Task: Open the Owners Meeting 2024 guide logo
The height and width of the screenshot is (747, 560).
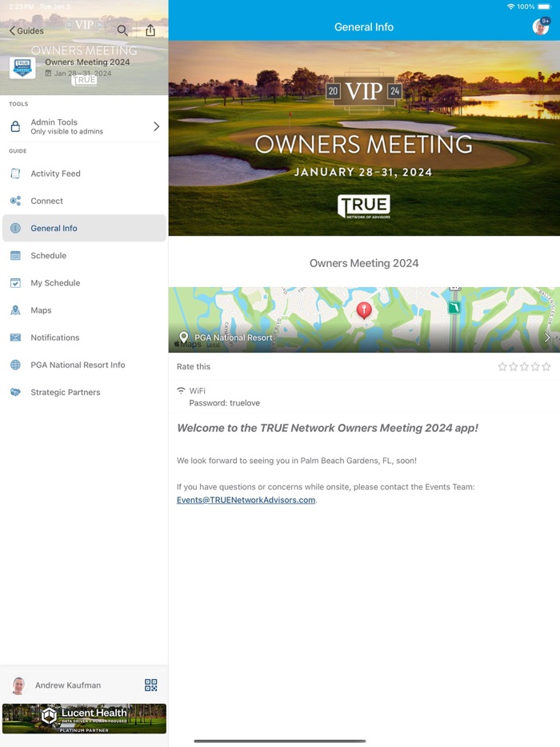Action: point(22,68)
